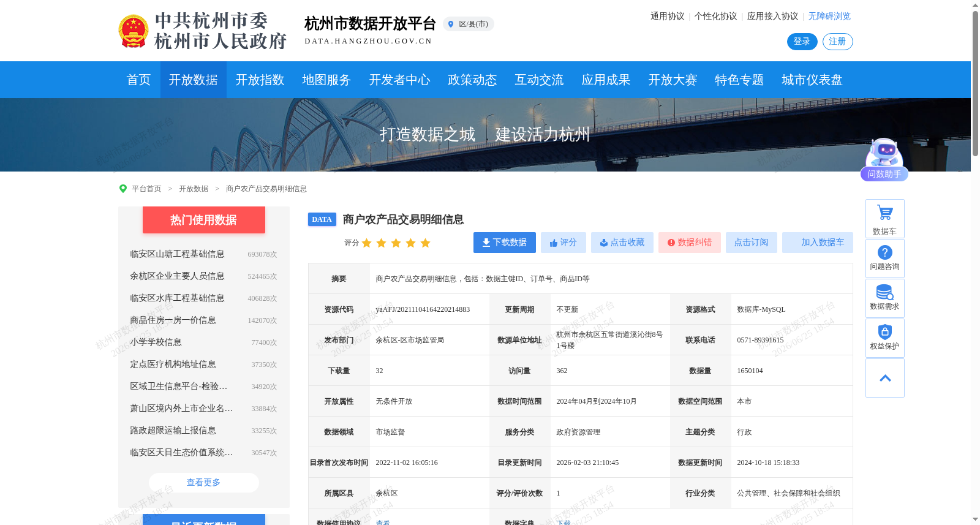Open the 应用成果 nav tab
Image resolution: width=980 pixels, height=525 pixels.
pyautogui.click(x=606, y=80)
